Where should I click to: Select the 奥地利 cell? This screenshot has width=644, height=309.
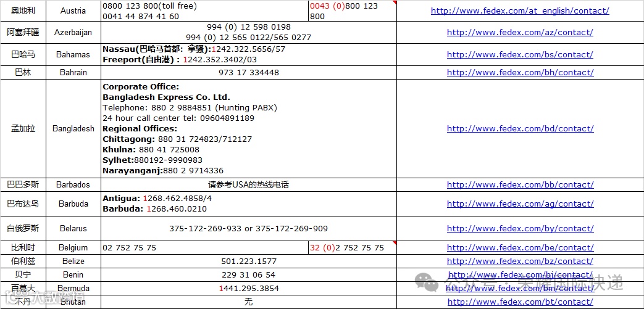point(23,11)
